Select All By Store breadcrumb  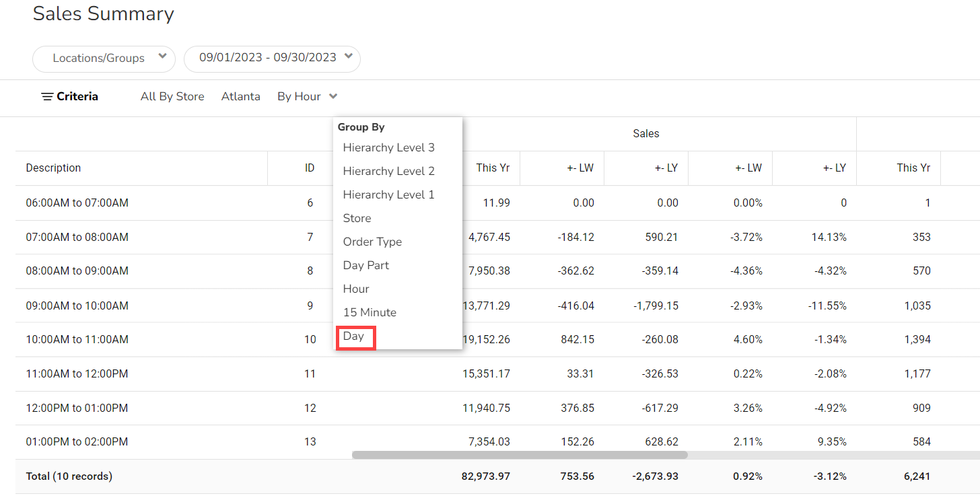(x=172, y=97)
